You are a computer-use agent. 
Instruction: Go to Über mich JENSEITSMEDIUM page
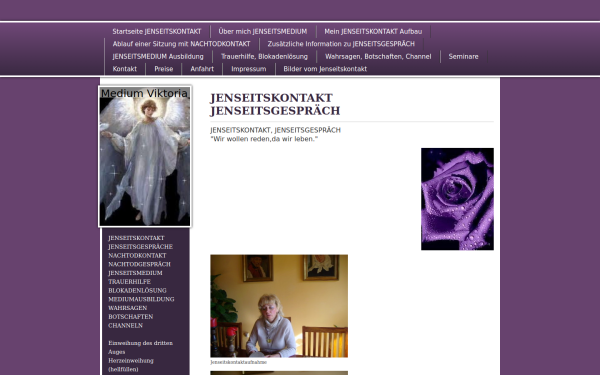[263, 31]
